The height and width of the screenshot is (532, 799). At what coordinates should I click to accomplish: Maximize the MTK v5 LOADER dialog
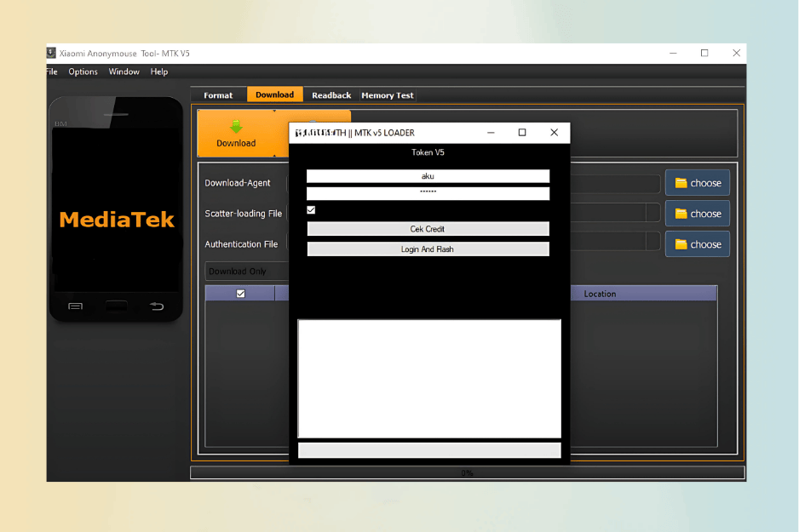(x=522, y=133)
